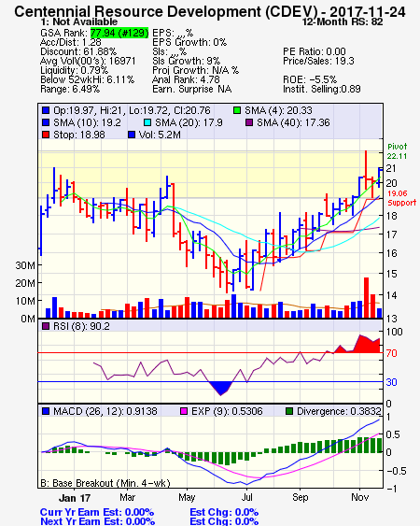Click the purple SMA (40) legend swatch
The width and height of the screenshot is (420, 526).
point(249,122)
